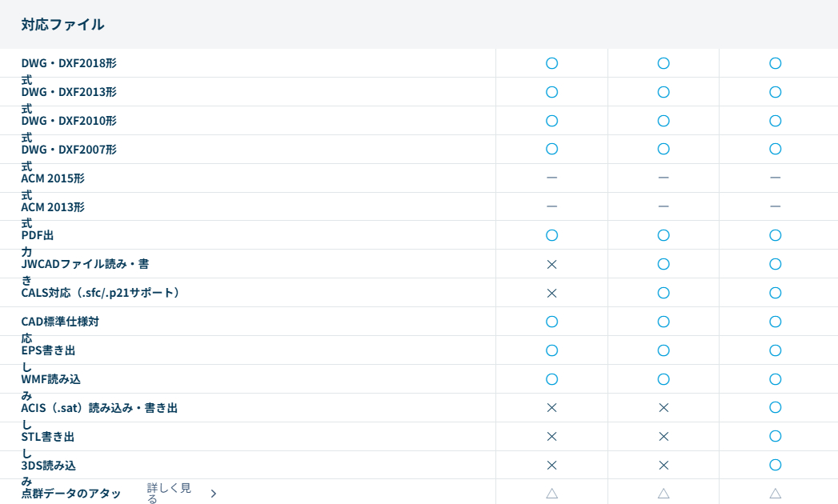Click the 対応ファイル section header
This screenshot has width=838, height=504.
pos(63,24)
